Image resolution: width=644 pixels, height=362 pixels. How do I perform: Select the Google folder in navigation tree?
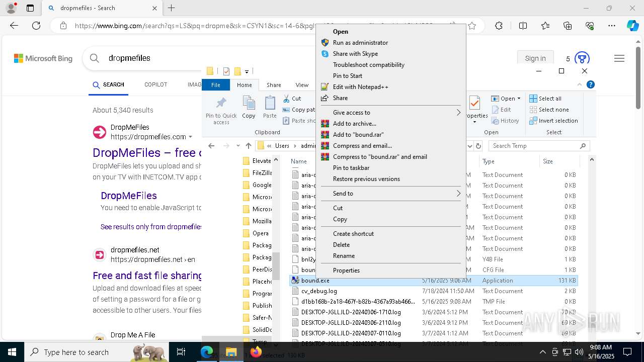point(257,185)
